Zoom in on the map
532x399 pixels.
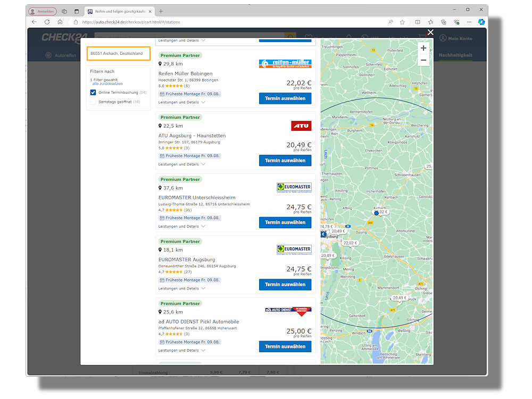coord(423,48)
